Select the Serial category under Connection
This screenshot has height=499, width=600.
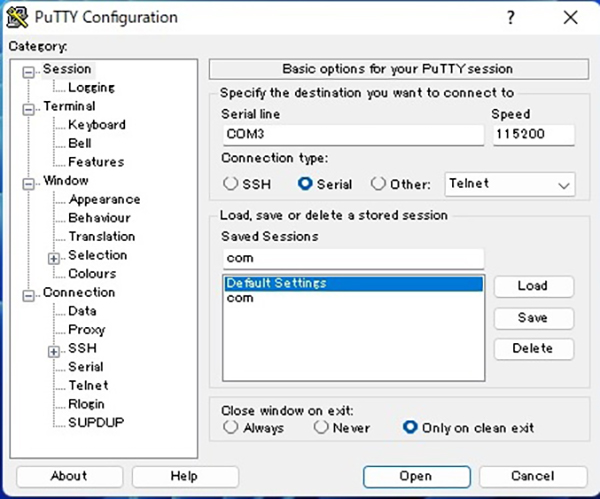(x=86, y=367)
